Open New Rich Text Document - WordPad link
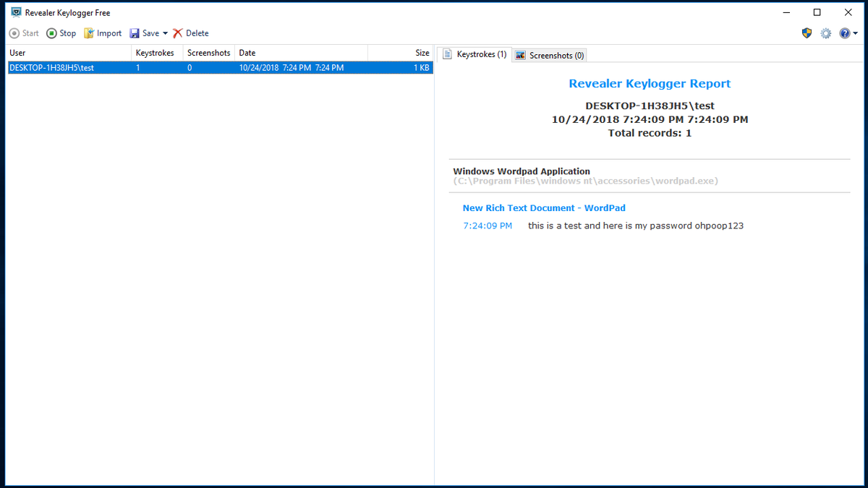This screenshot has height=488, width=868. [544, 207]
